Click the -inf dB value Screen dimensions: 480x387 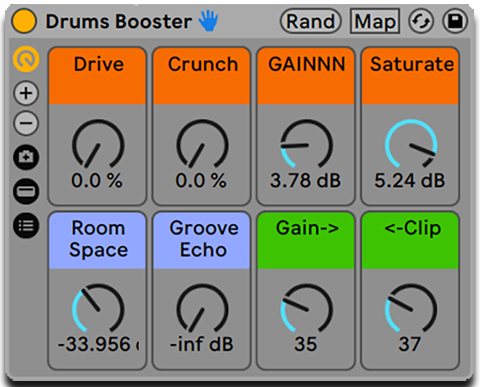click(202, 344)
